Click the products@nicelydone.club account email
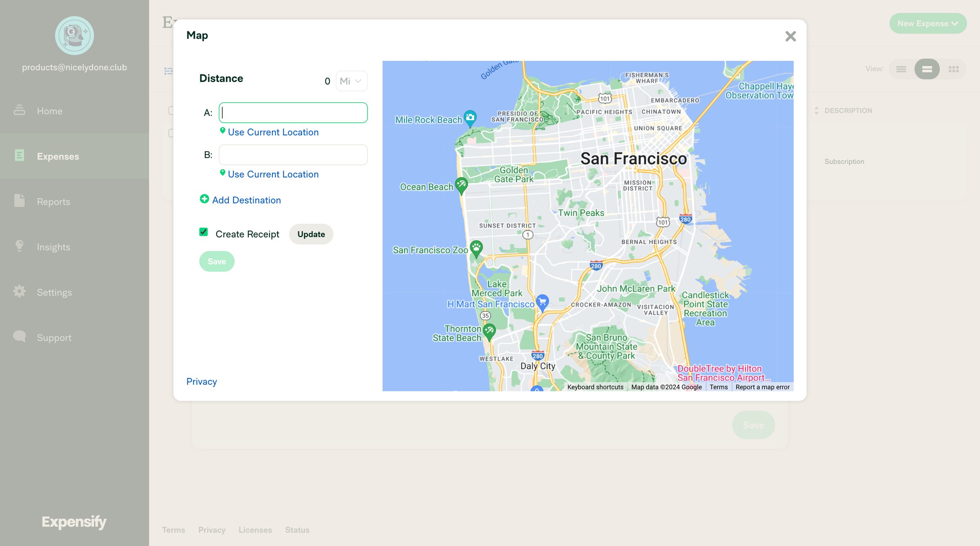980x546 pixels. [74, 67]
